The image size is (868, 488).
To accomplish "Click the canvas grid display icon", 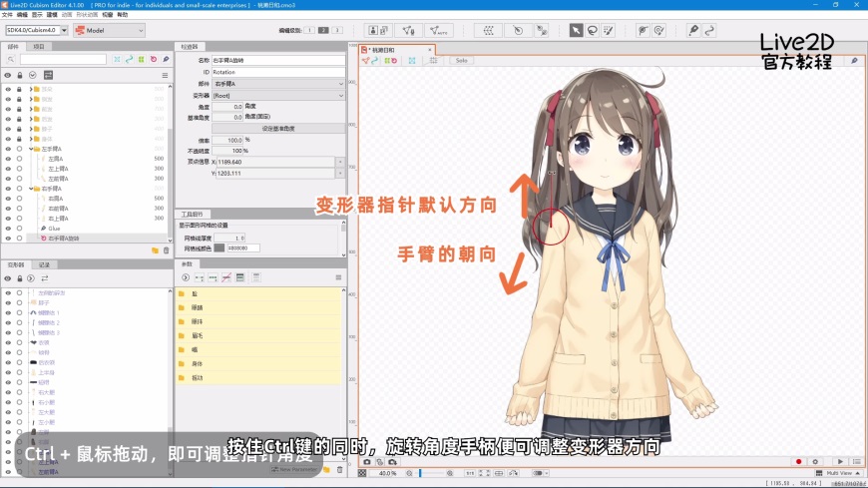I will (x=433, y=60).
